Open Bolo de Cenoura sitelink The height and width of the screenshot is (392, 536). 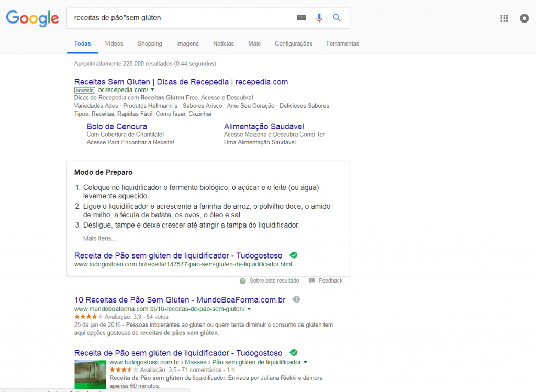coord(117,126)
